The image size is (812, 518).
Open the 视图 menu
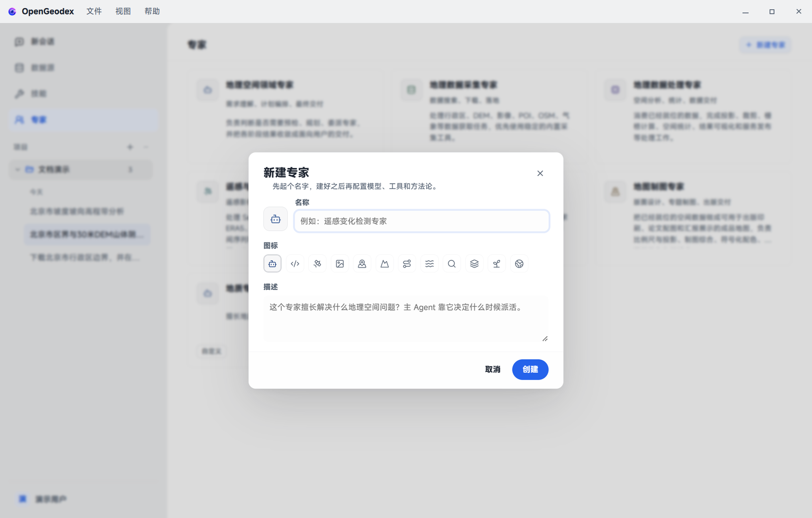123,11
